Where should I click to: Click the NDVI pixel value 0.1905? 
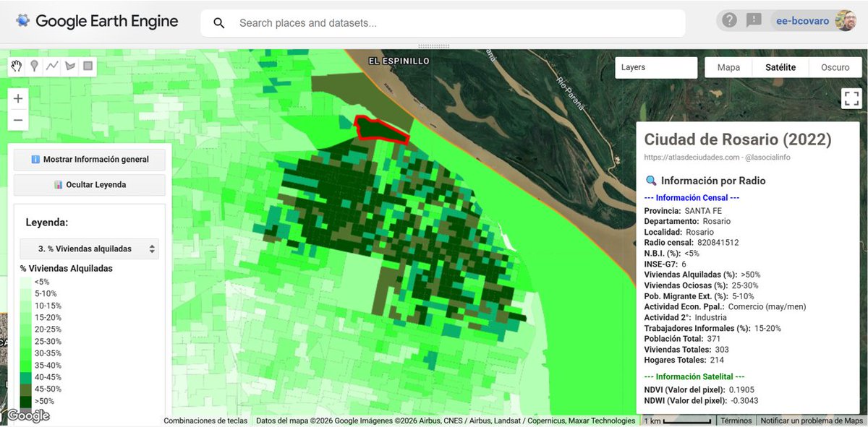click(743, 389)
